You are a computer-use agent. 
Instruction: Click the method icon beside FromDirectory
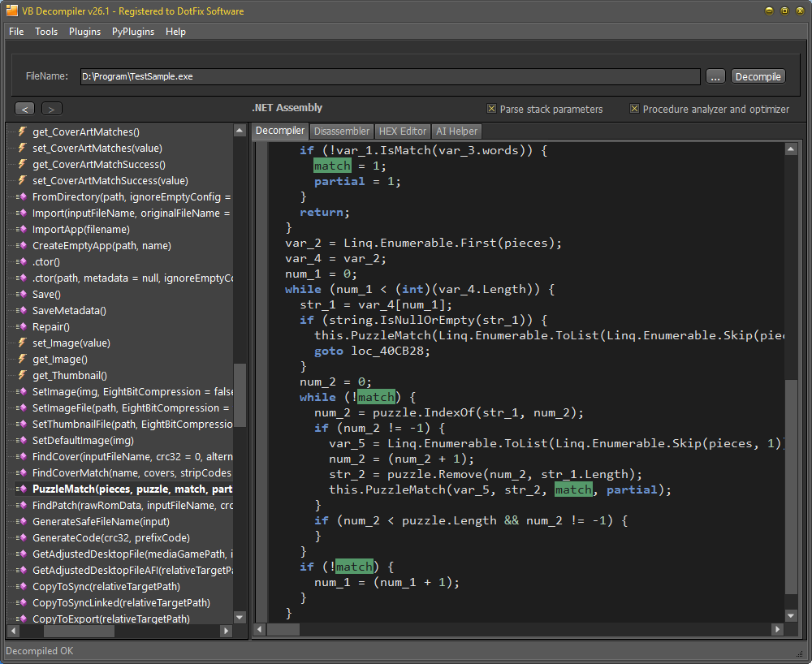21,196
